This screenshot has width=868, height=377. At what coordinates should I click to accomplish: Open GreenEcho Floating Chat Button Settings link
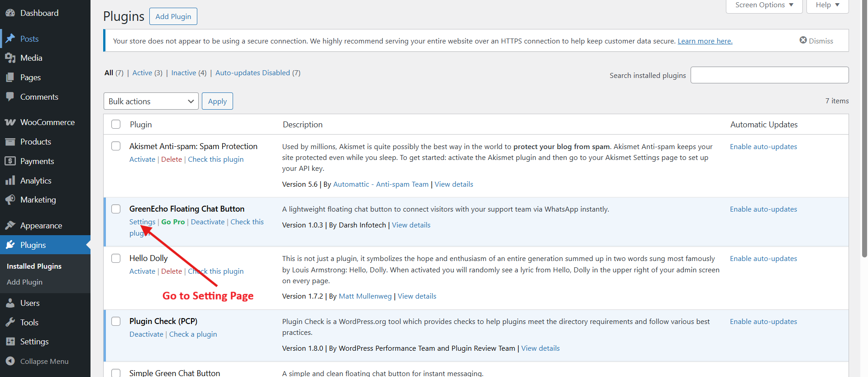pyautogui.click(x=142, y=222)
